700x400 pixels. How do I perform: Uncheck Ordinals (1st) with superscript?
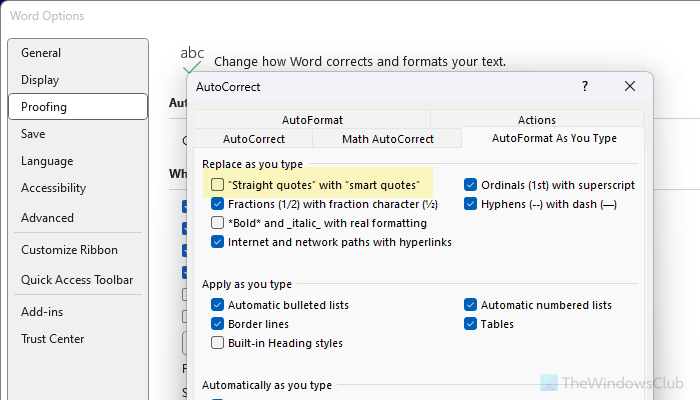click(x=470, y=184)
